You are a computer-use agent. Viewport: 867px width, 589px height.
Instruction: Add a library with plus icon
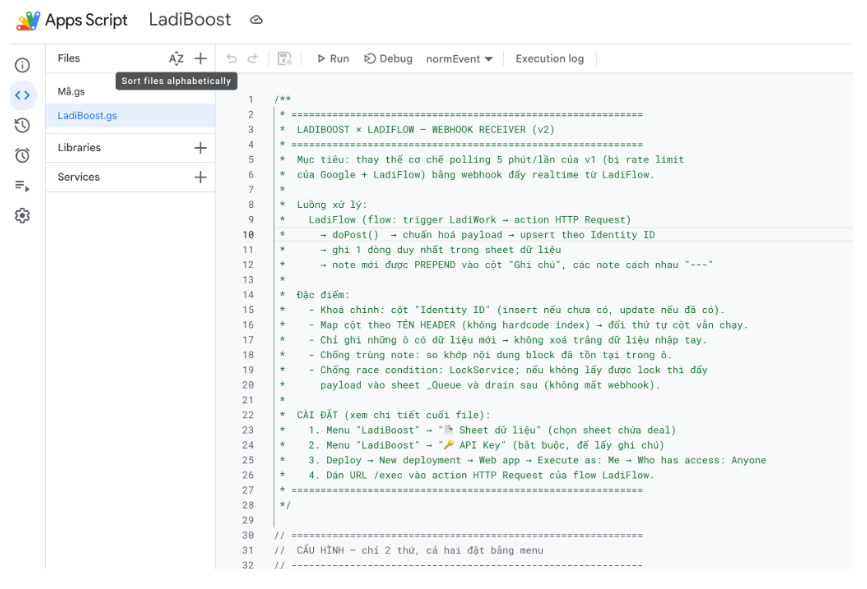(x=201, y=148)
